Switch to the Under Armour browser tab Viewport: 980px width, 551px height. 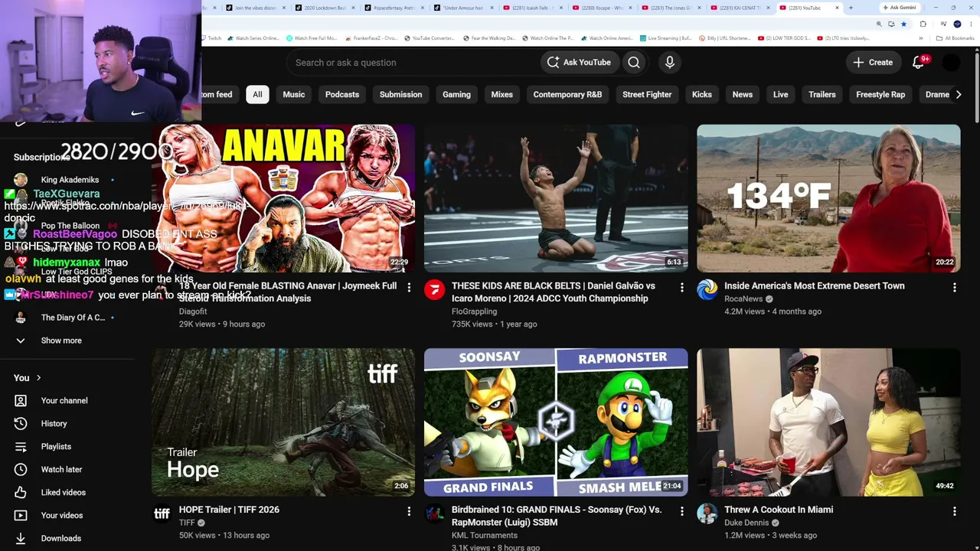click(x=465, y=8)
